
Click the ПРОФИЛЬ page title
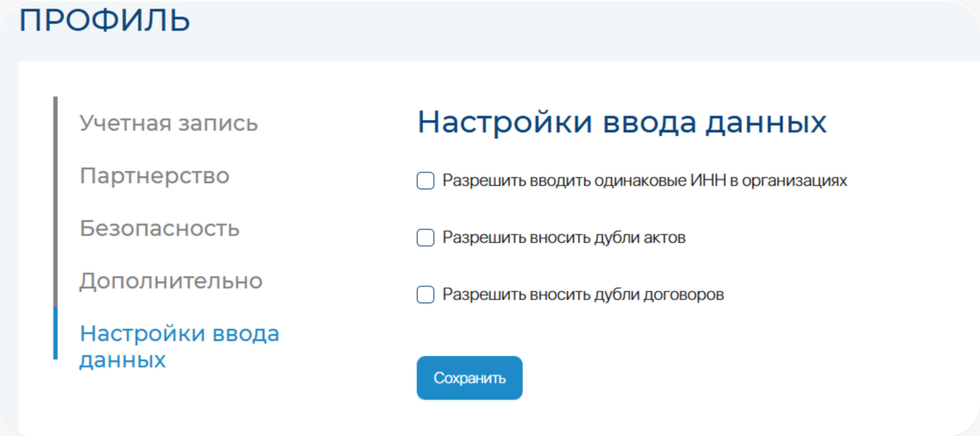(x=105, y=20)
